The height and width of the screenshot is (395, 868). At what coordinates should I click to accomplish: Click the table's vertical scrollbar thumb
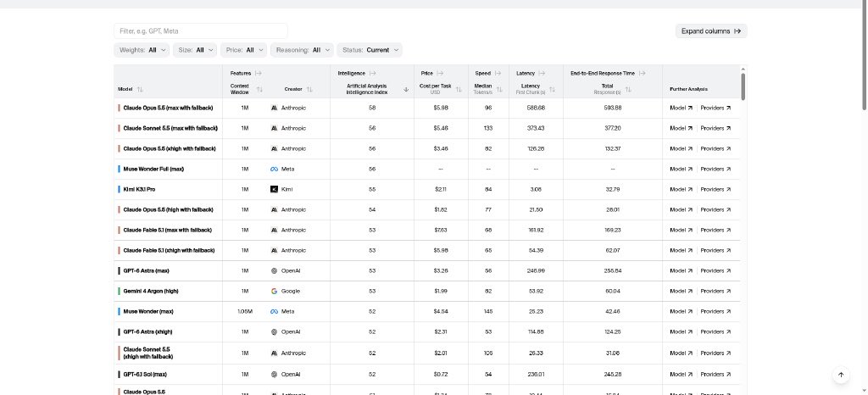(x=743, y=86)
